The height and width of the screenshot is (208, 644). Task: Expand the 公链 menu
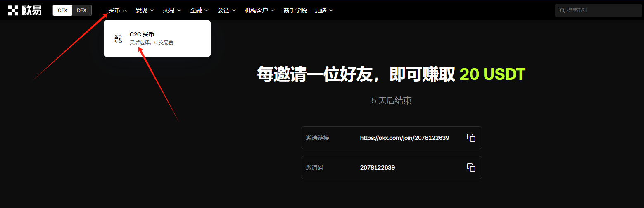pyautogui.click(x=227, y=10)
